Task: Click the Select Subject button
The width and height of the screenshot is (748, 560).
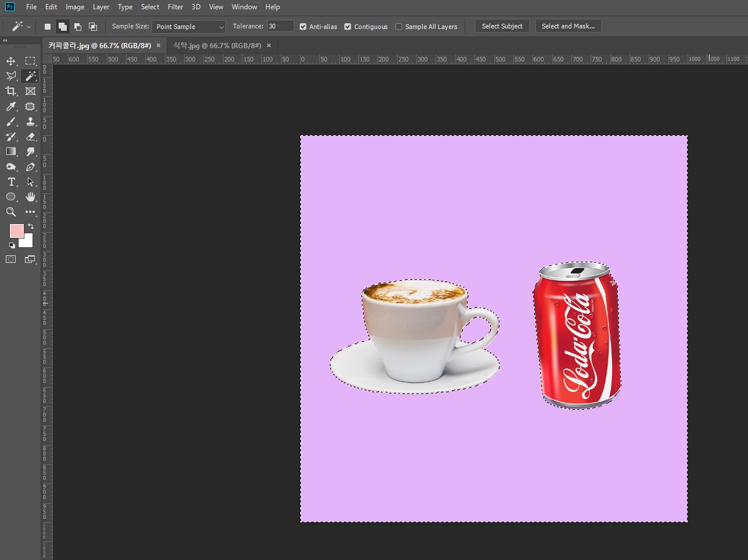Action: coord(502,26)
